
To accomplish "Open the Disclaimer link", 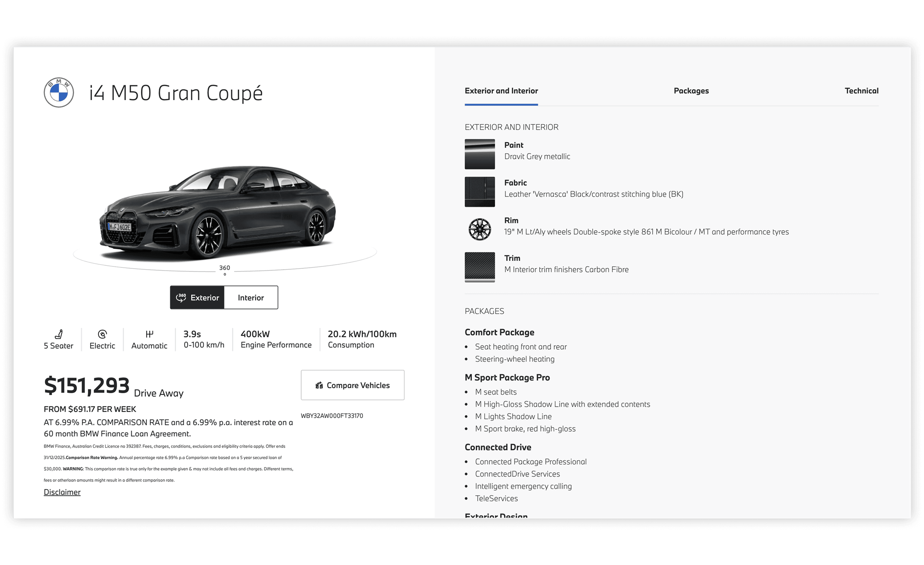I will (x=62, y=492).
